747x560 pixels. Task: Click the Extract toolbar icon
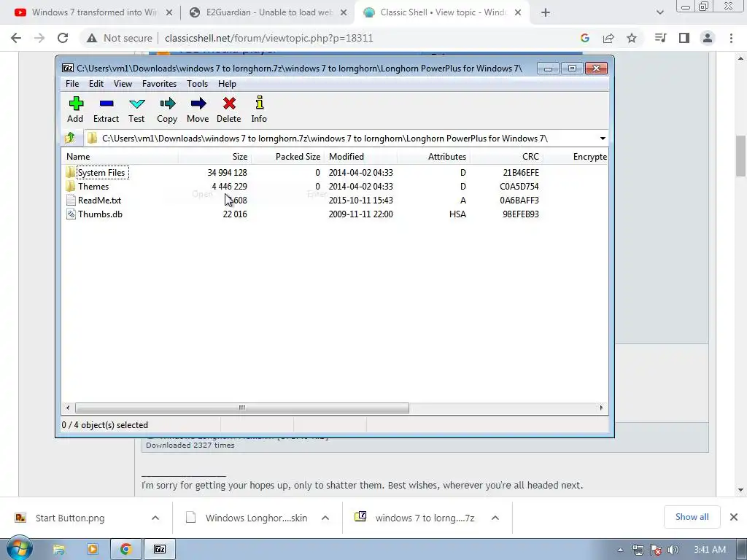[107, 104]
